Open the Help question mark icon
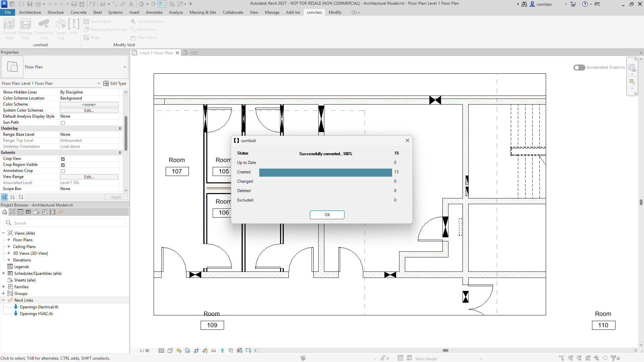The height and width of the screenshot is (362, 644). (585, 4)
